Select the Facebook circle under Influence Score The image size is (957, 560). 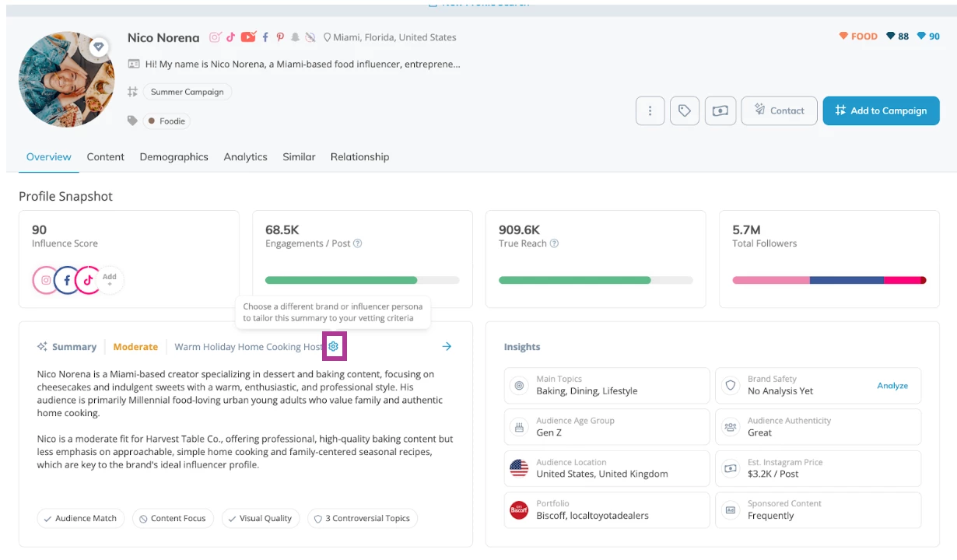[67, 280]
